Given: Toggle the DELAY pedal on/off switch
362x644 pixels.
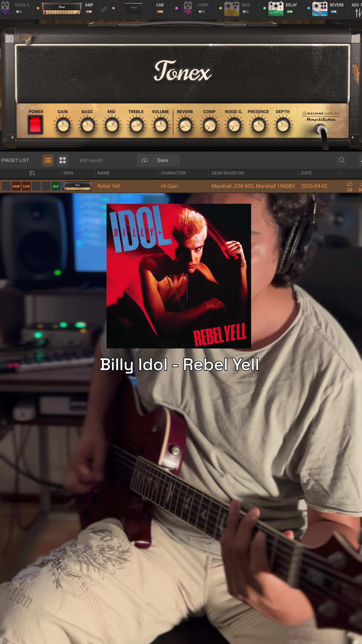Looking at the screenshot, I should point(290,12).
